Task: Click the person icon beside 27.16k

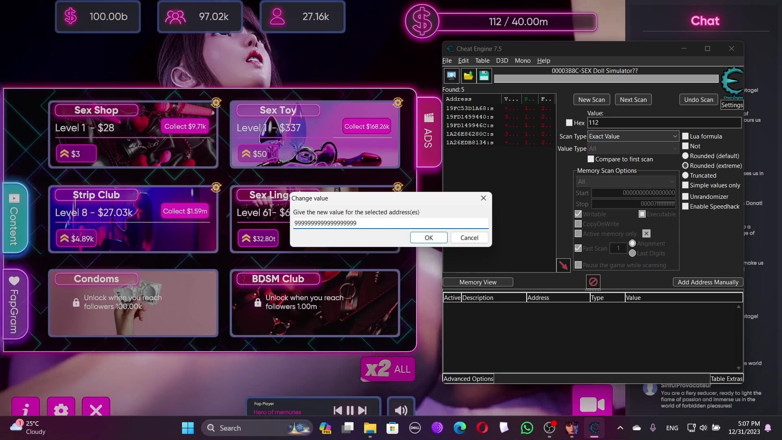Action: coord(277,17)
